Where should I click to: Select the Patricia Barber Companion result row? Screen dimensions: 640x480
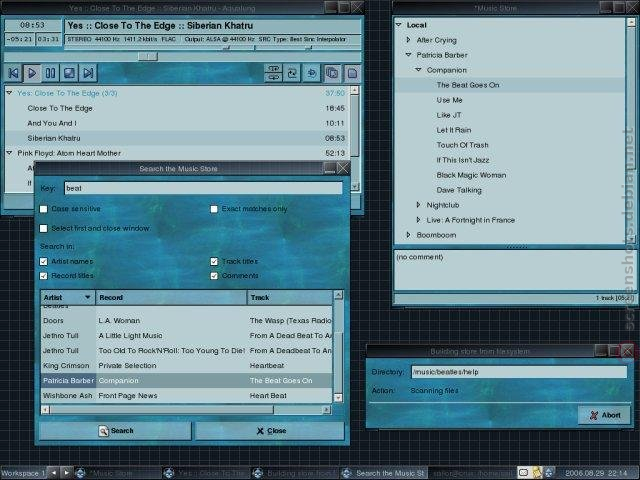[x=187, y=381]
